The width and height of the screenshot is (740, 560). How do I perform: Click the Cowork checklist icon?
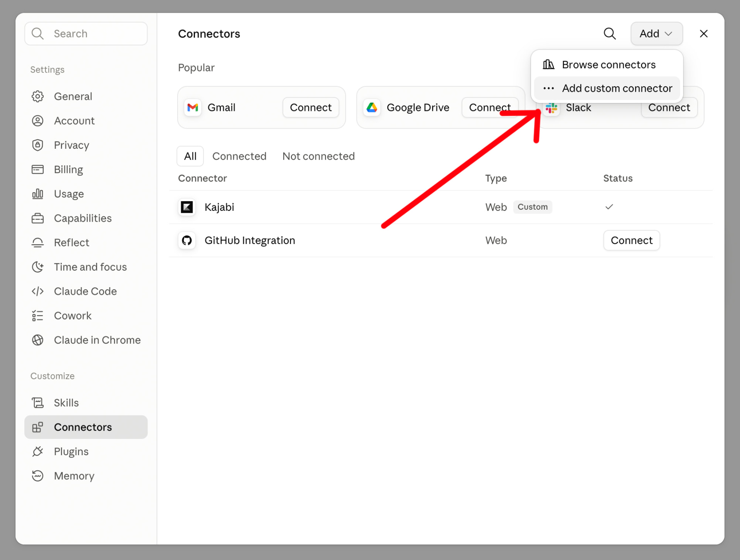(37, 316)
